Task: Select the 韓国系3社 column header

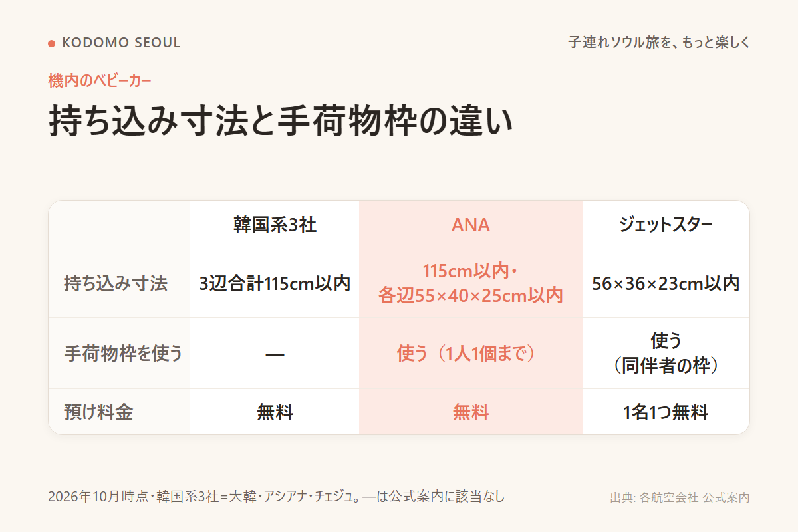Action: click(275, 225)
